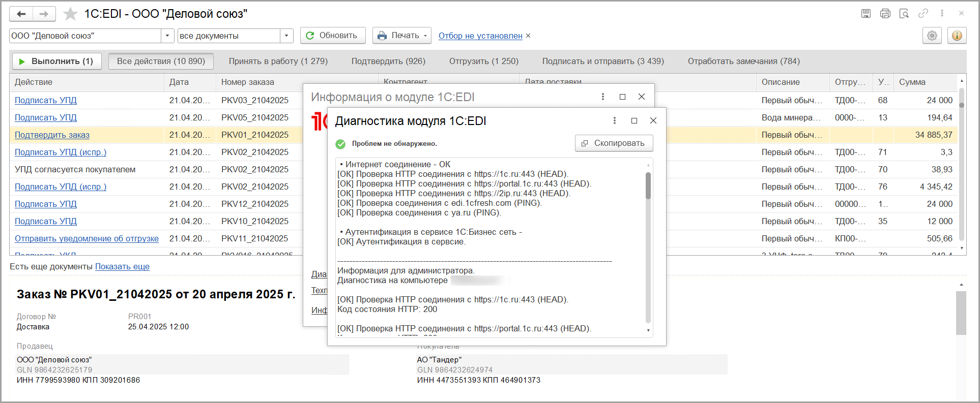Open 'Подписать УПД' link for PKV03_21042025
Viewport: 980px width, 403px height.
46,100
